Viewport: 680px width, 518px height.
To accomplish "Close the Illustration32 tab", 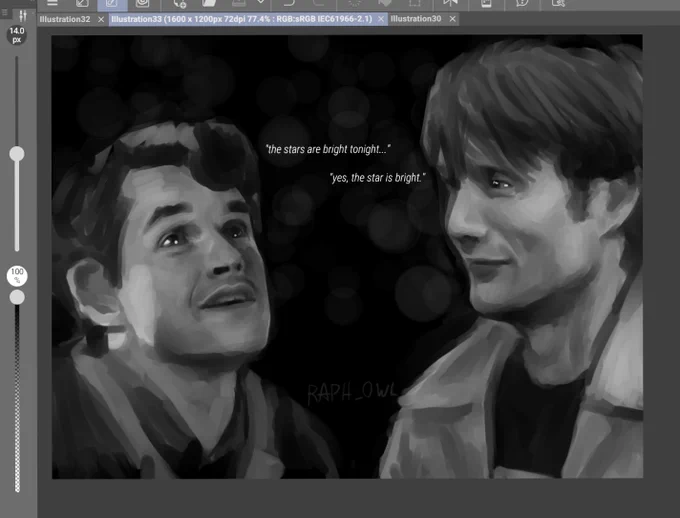I will (x=101, y=20).
